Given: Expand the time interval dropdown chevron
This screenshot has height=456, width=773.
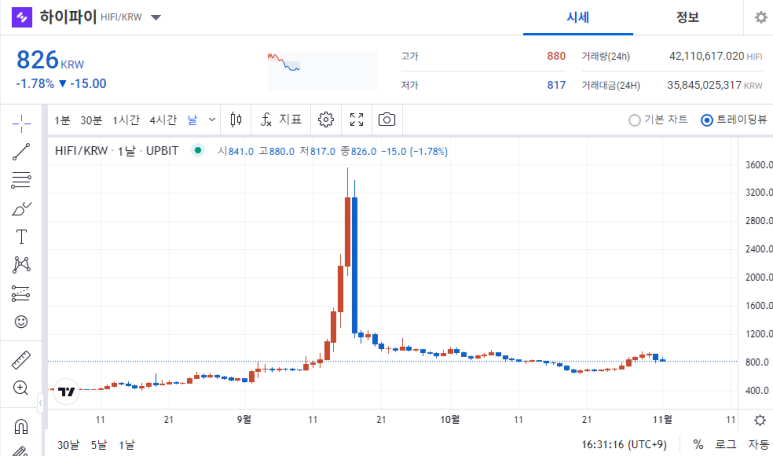Looking at the screenshot, I should [212, 120].
